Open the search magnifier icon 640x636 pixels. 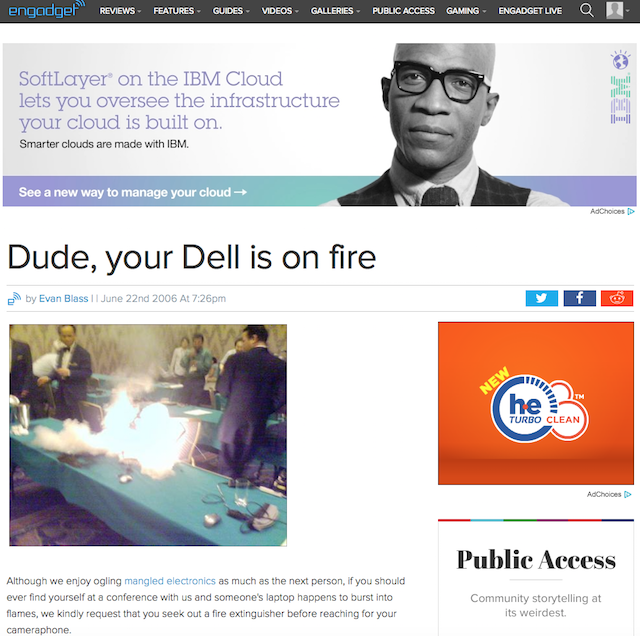[x=587, y=10]
